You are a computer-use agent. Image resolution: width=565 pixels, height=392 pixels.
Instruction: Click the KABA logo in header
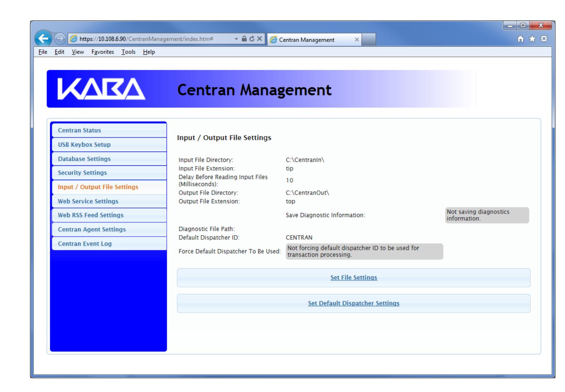click(102, 89)
